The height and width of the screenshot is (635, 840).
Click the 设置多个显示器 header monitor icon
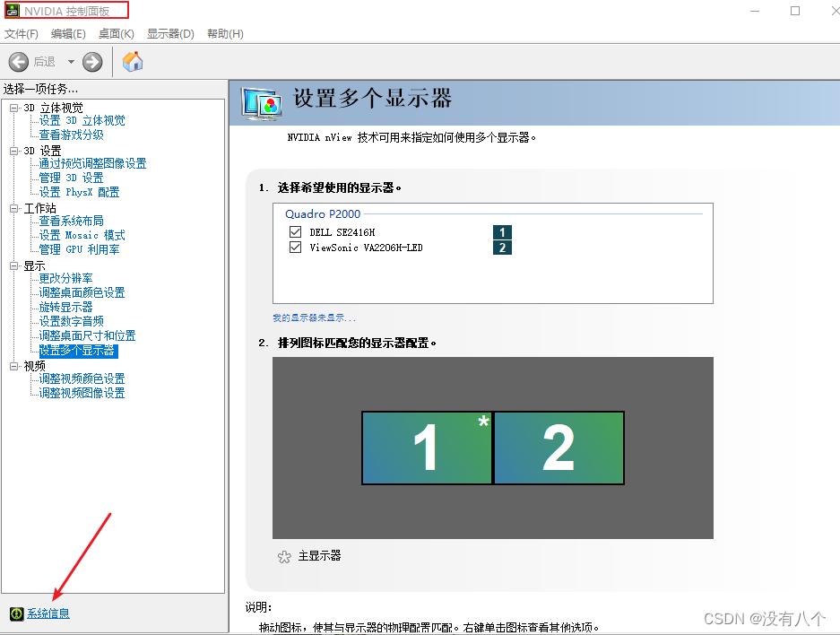point(262,103)
